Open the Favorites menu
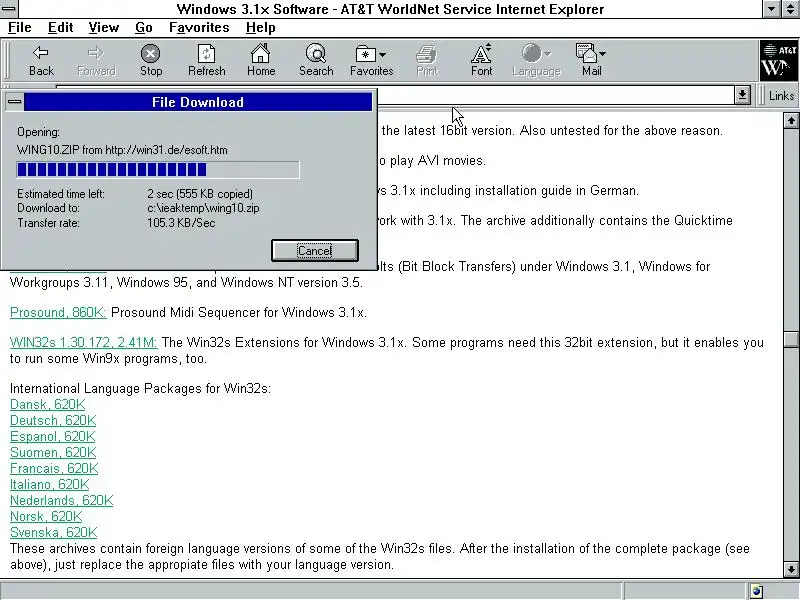Image resolution: width=800 pixels, height=600 pixels. [199, 28]
